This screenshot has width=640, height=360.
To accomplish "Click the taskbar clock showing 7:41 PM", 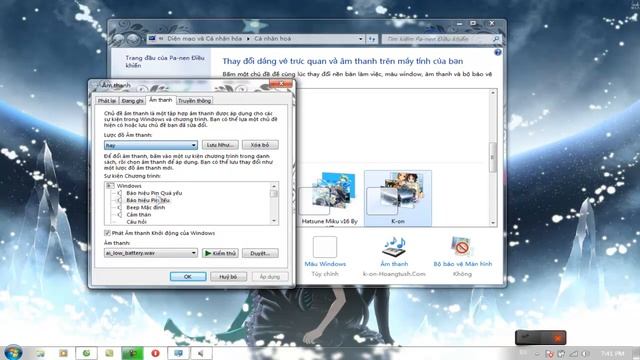I will coord(612,353).
